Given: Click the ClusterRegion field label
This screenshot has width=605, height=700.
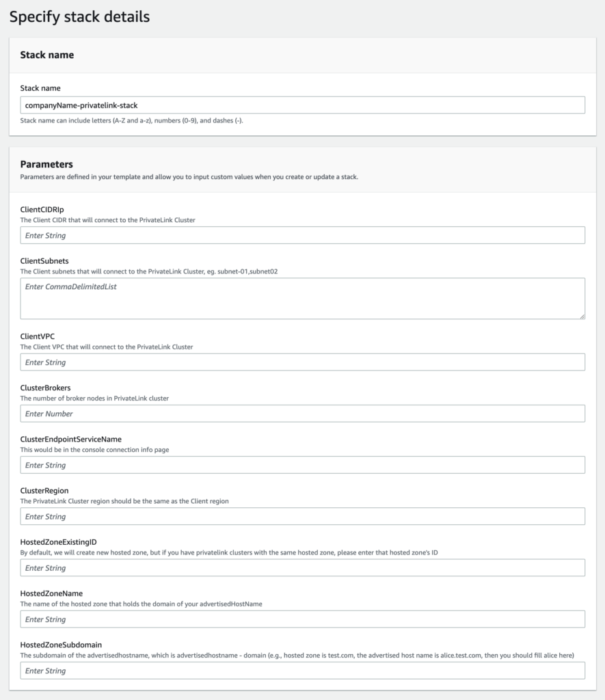Looking at the screenshot, I should pos(44,490).
